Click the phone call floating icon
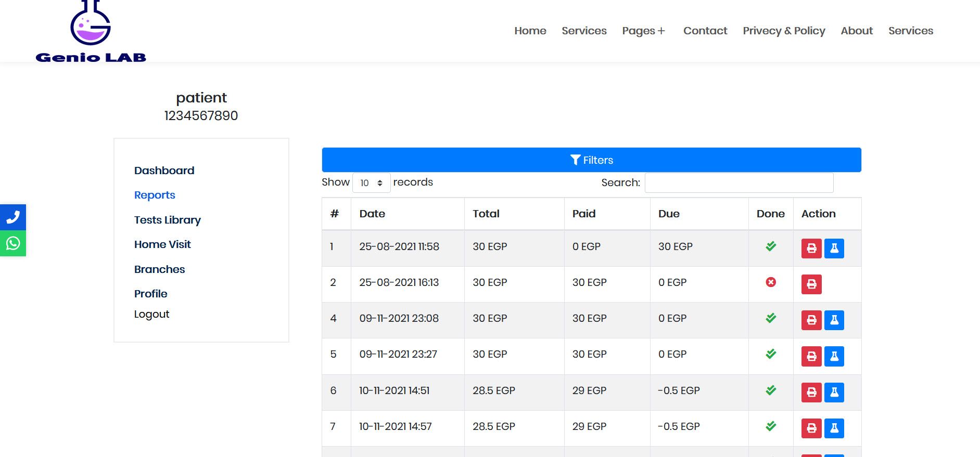 (13, 217)
